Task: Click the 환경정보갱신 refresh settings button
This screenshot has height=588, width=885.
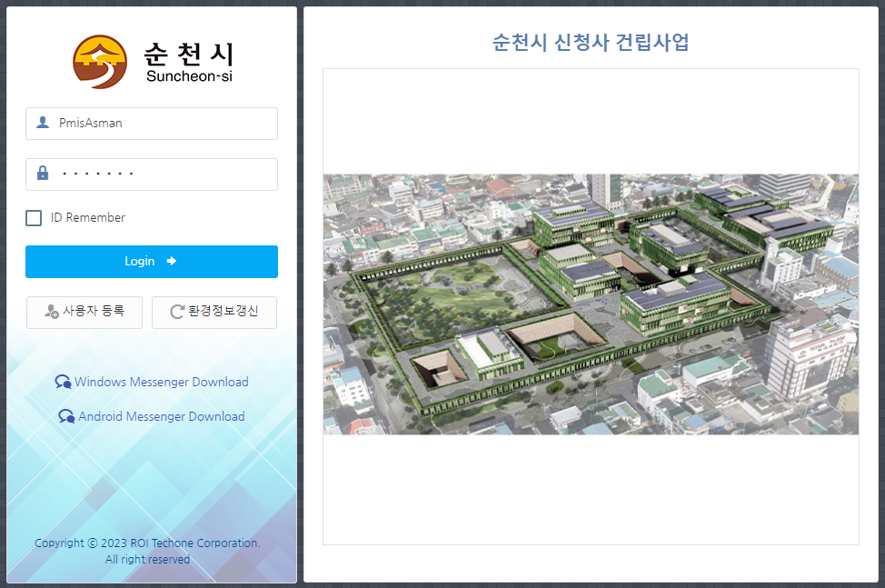Action: click(x=214, y=312)
